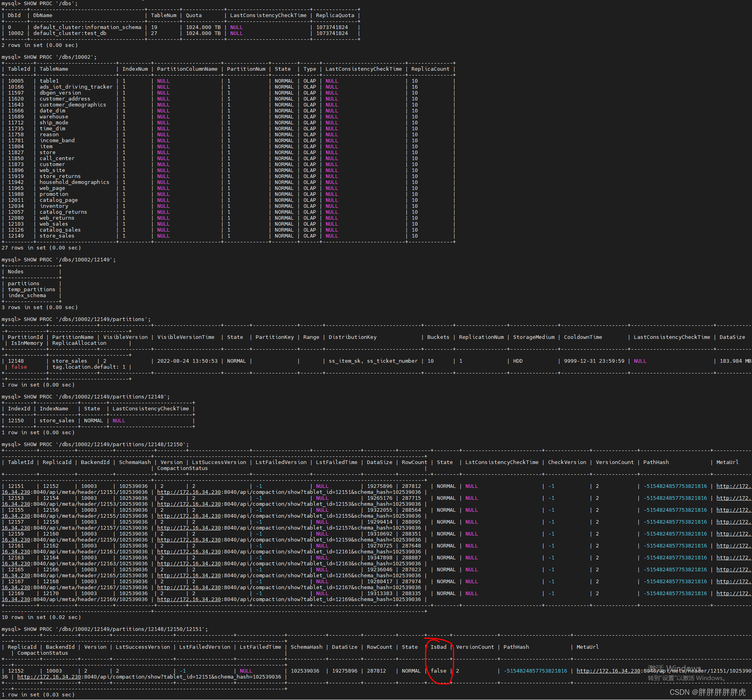Click the table1 name cell
The width and height of the screenshot is (752, 700).
(49, 81)
